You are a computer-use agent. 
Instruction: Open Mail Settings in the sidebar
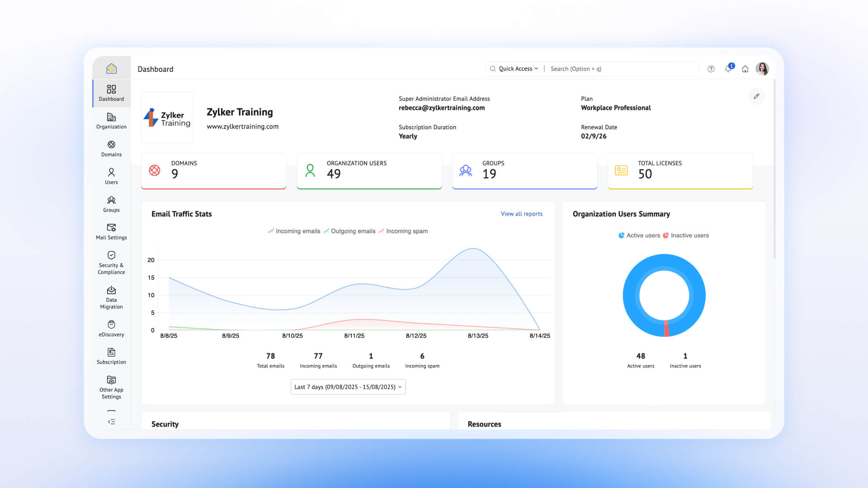pyautogui.click(x=111, y=232)
